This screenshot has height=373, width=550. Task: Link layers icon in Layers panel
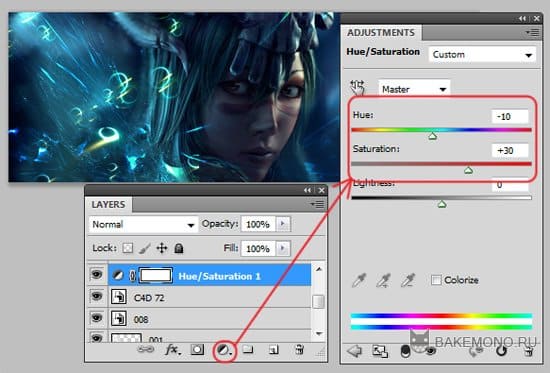tap(146, 349)
